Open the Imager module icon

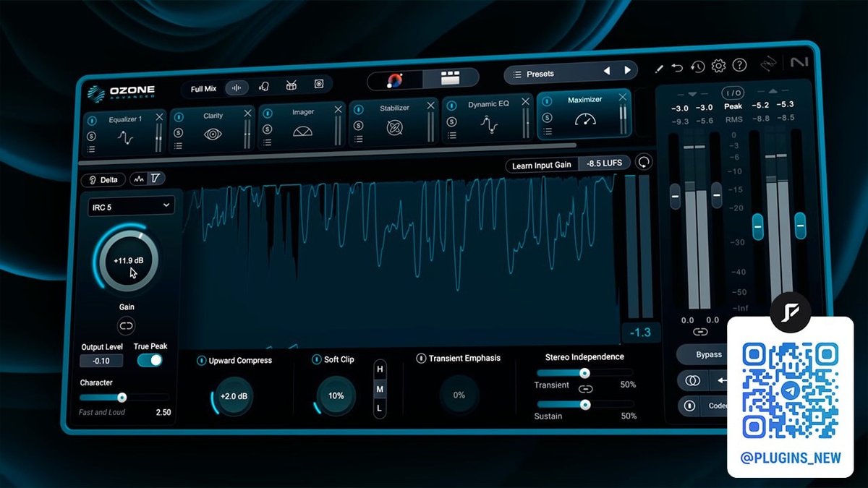click(302, 131)
